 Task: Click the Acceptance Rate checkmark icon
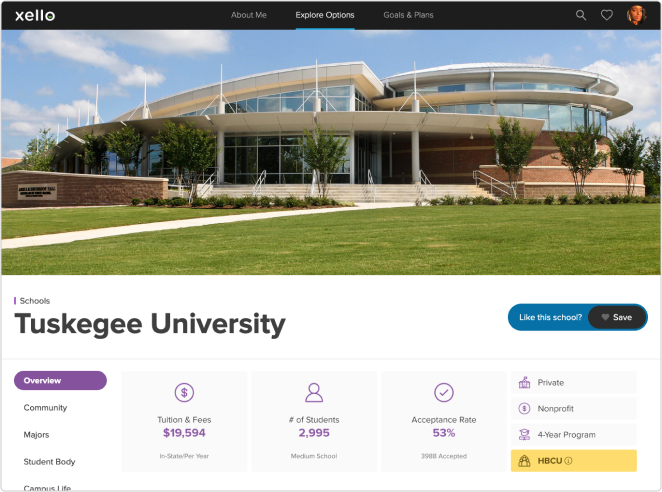coord(444,393)
